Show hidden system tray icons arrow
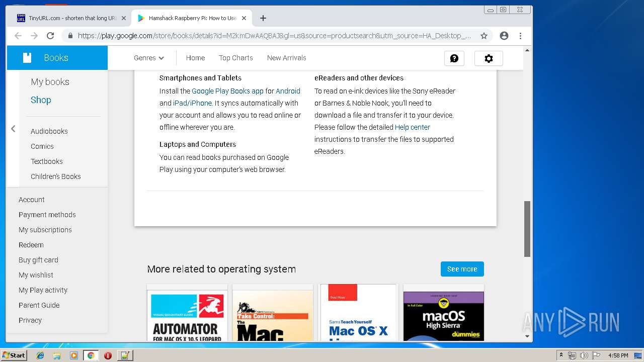The height and width of the screenshot is (362, 644). point(561,355)
